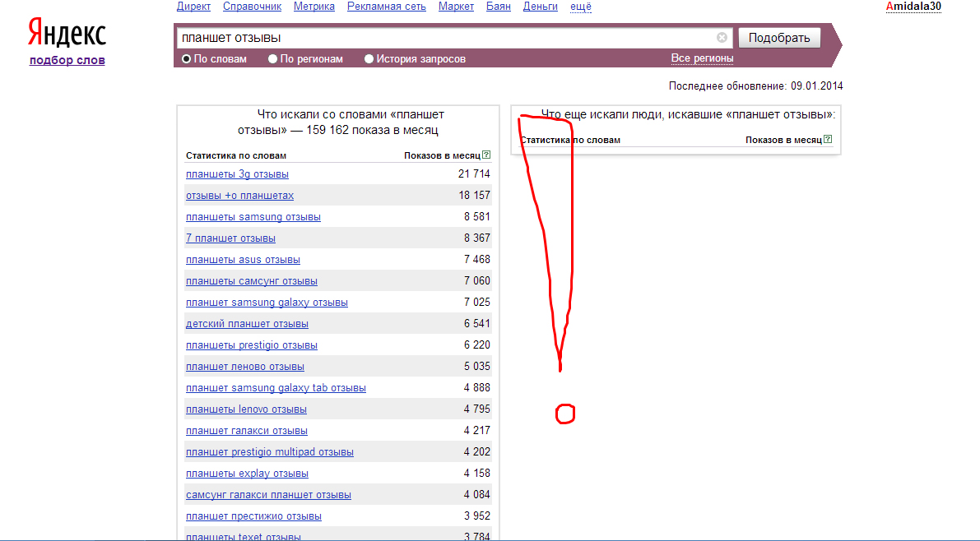Open Директ in top navigation
The image size is (980, 541).
tap(193, 7)
